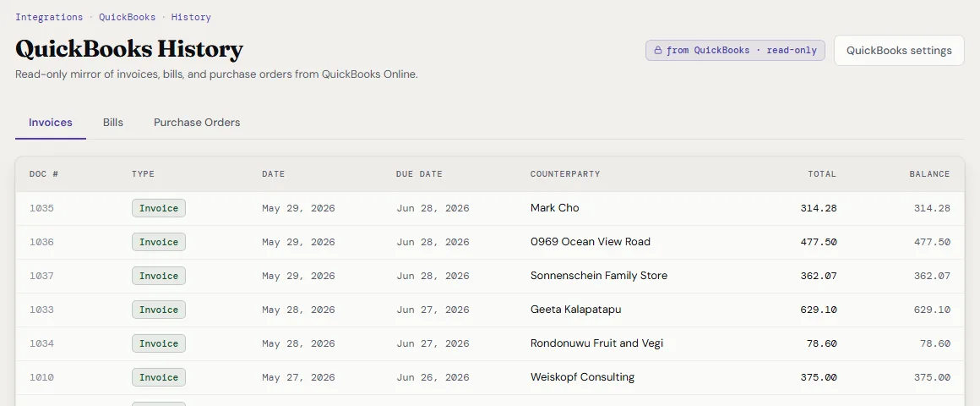Click the total 314.28 for invoice 1035
980x406 pixels.
[818, 208]
